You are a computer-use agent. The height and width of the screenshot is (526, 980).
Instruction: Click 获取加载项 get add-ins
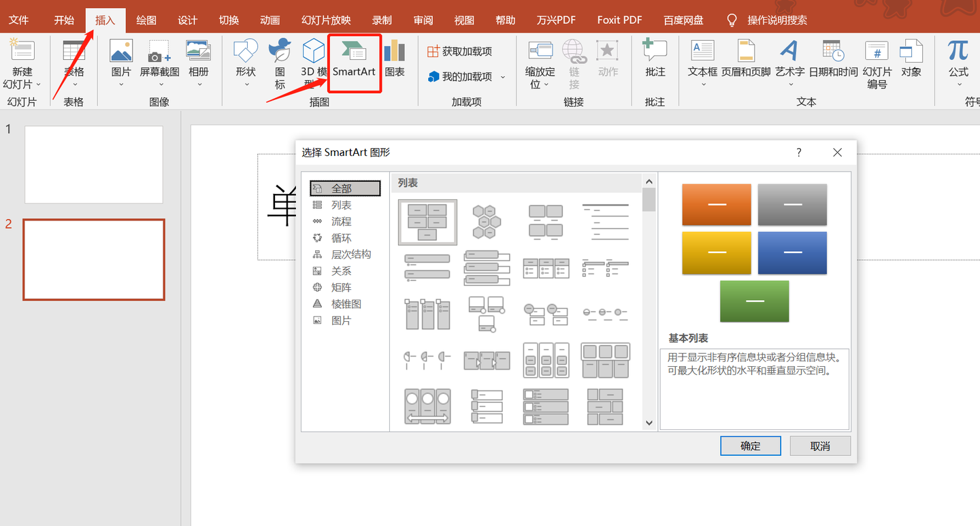pyautogui.click(x=459, y=52)
